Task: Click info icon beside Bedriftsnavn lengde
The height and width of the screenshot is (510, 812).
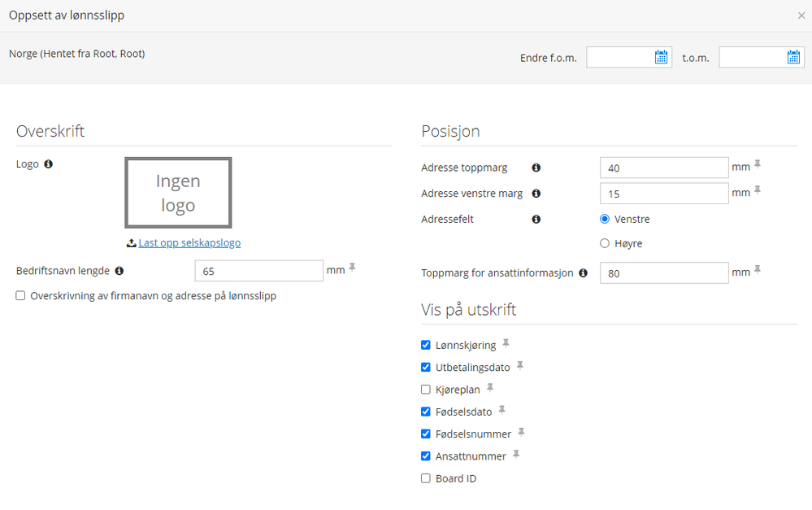Action: [x=119, y=271]
